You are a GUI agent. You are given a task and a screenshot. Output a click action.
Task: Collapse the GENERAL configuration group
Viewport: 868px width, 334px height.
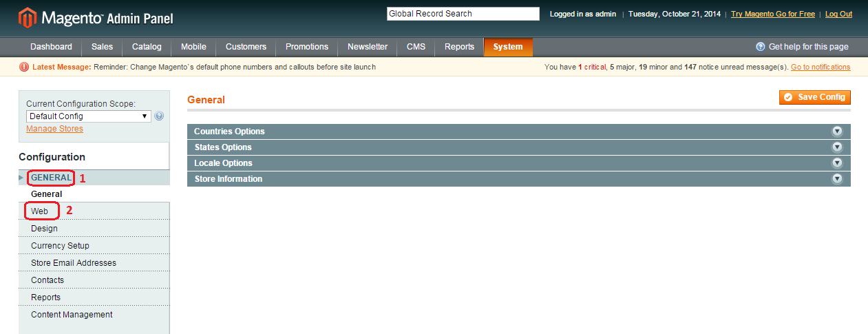click(x=94, y=178)
